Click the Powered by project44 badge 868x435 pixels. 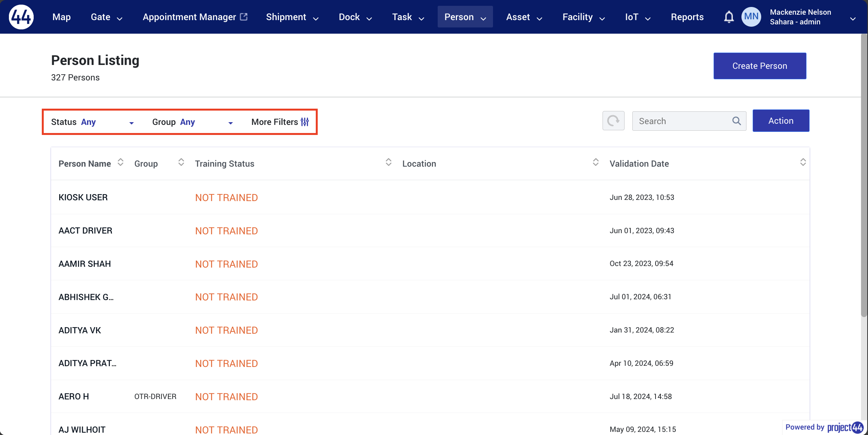click(x=824, y=427)
